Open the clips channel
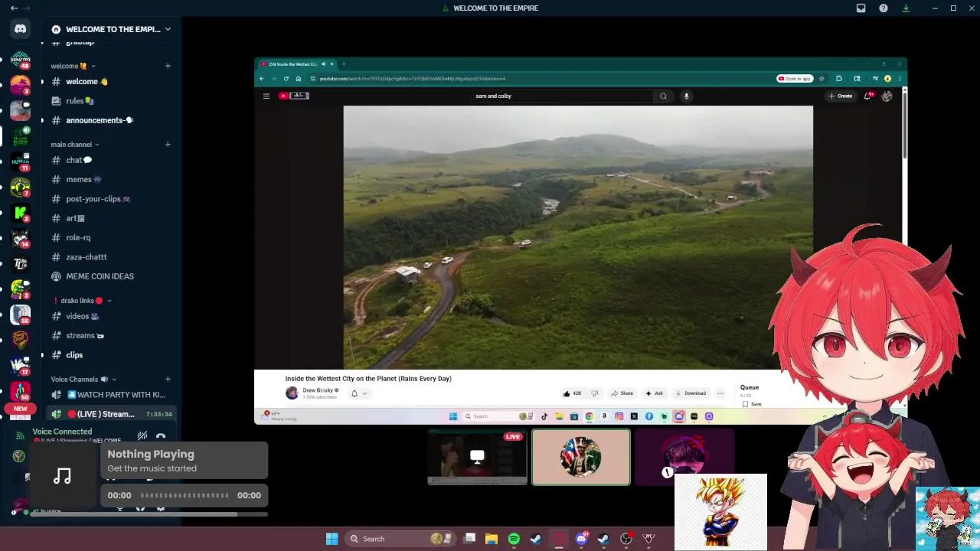980x551 pixels. point(110,355)
